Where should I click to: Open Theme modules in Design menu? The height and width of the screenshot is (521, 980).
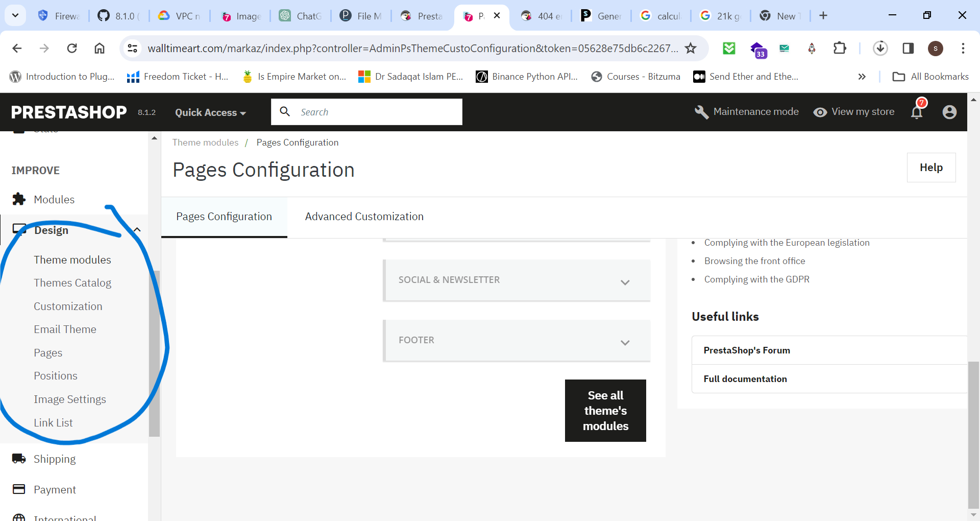pyautogui.click(x=72, y=259)
